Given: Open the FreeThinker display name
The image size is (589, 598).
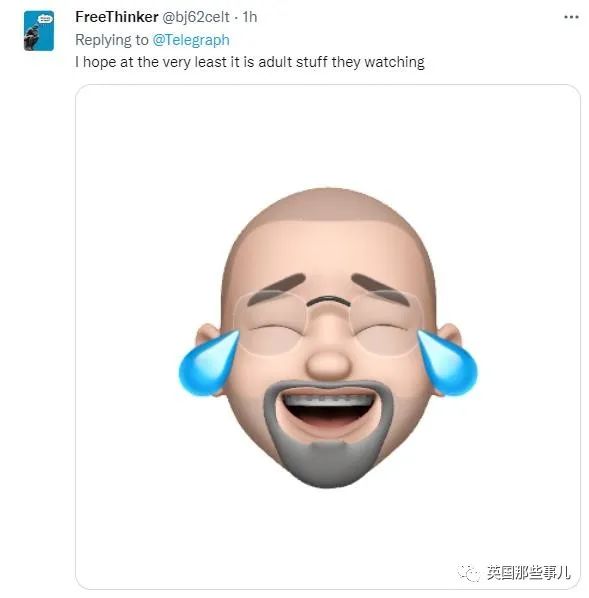Looking at the screenshot, I should 117,17.
